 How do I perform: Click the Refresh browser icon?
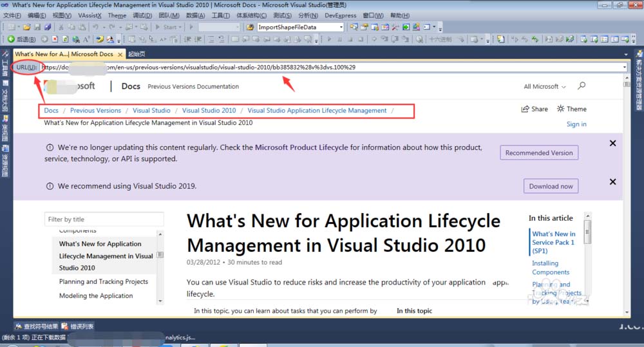pyautogui.click(x=64, y=39)
